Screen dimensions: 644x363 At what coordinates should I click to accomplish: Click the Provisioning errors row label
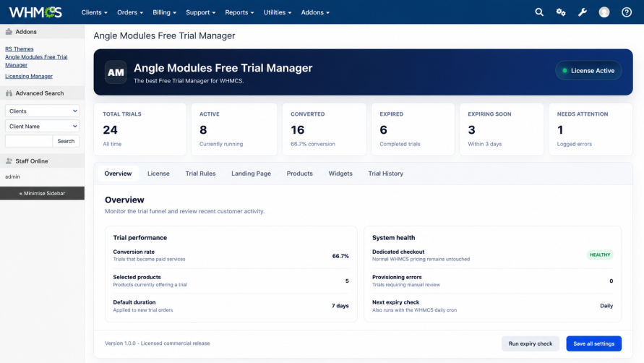(x=397, y=277)
